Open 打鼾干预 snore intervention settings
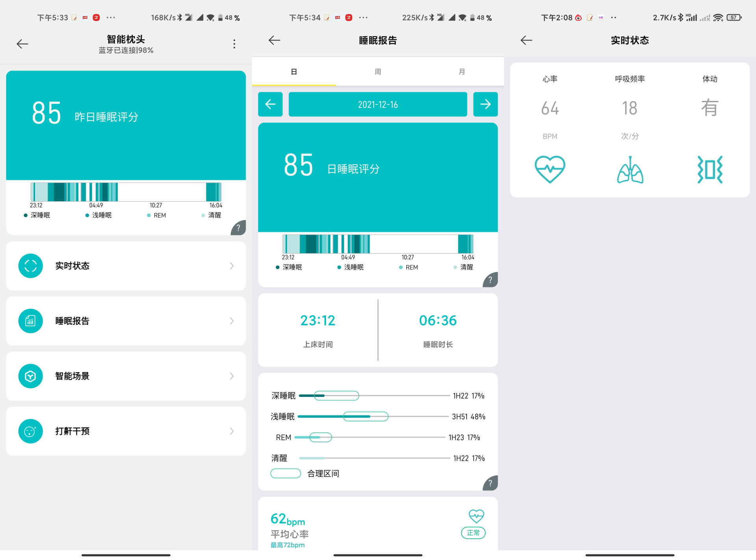The image size is (756, 560). pos(125,431)
